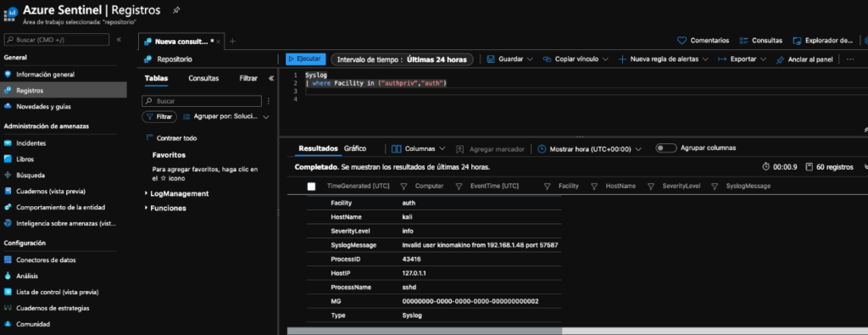This screenshot has width=868, height=335.
Task: Open Consultas in top bar
Action: 760,41
